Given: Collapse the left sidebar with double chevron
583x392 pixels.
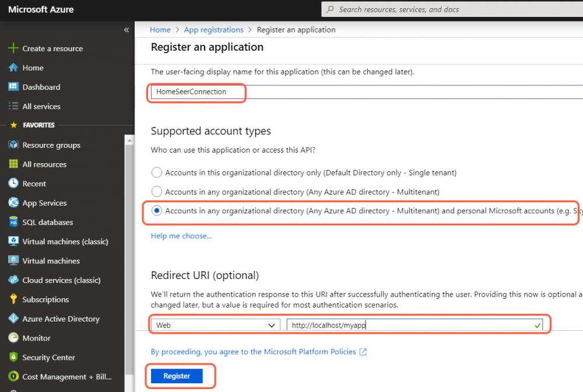Looking at the screenshot, I should [127, 30].
